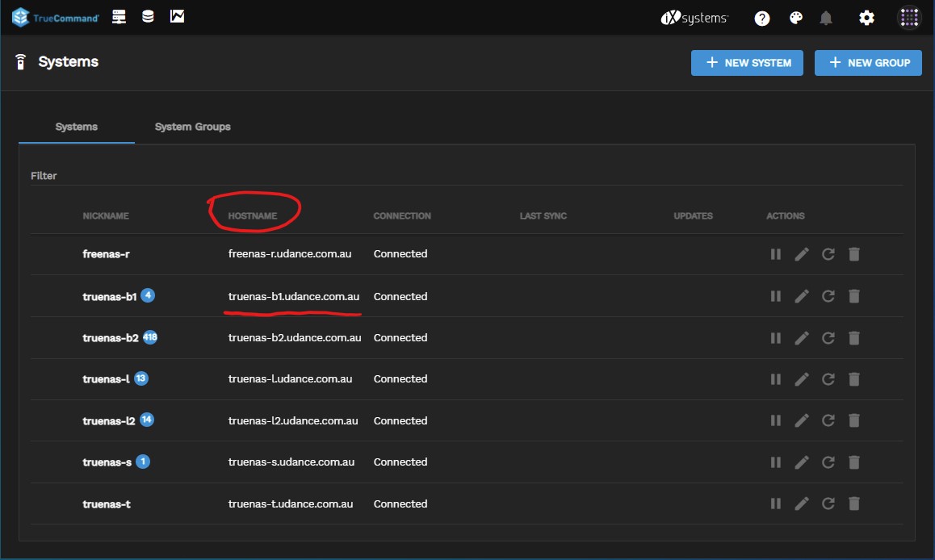
Task: Select the truenas-b2 nickname
Action: [111, 338]
